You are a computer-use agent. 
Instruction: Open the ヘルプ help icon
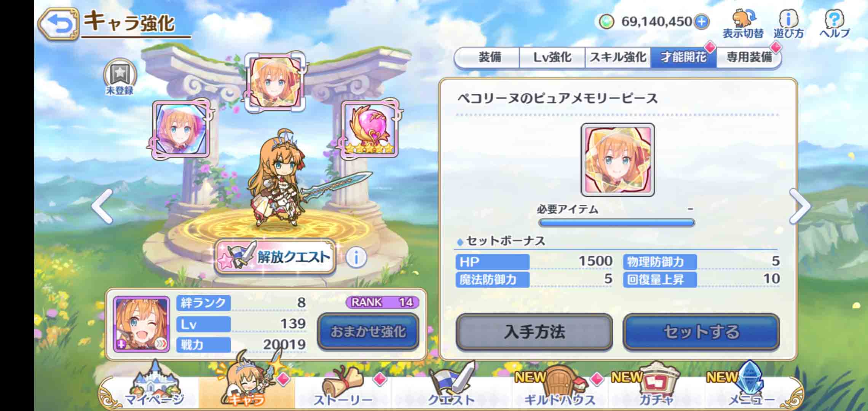(834, 24)
